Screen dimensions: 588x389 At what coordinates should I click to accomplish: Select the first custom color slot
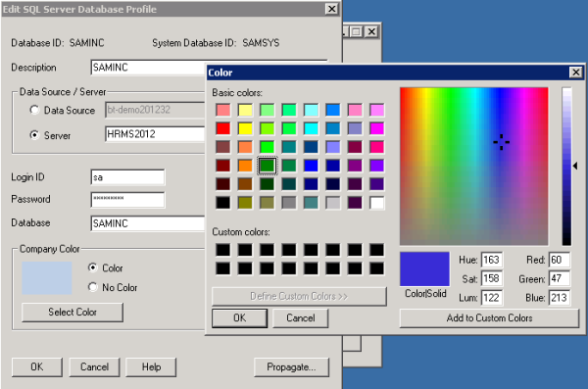(x=223, y=250)
